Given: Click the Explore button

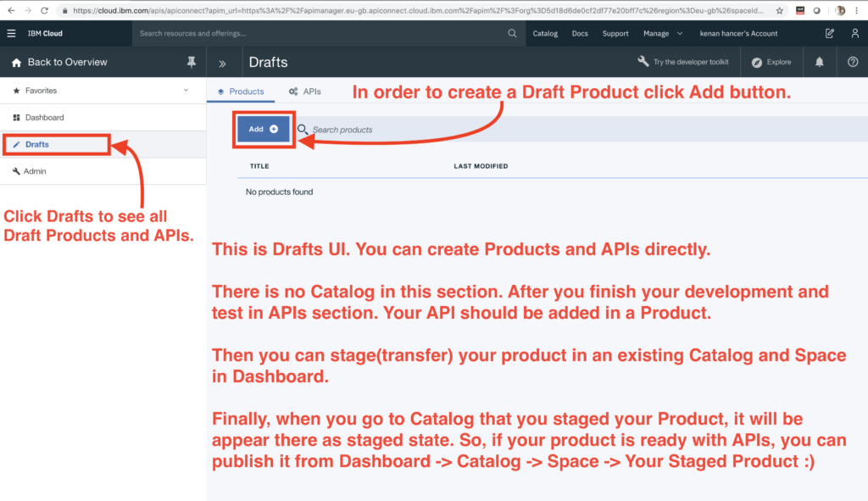Looking at the screenshot, I should (x=771, y=62).
